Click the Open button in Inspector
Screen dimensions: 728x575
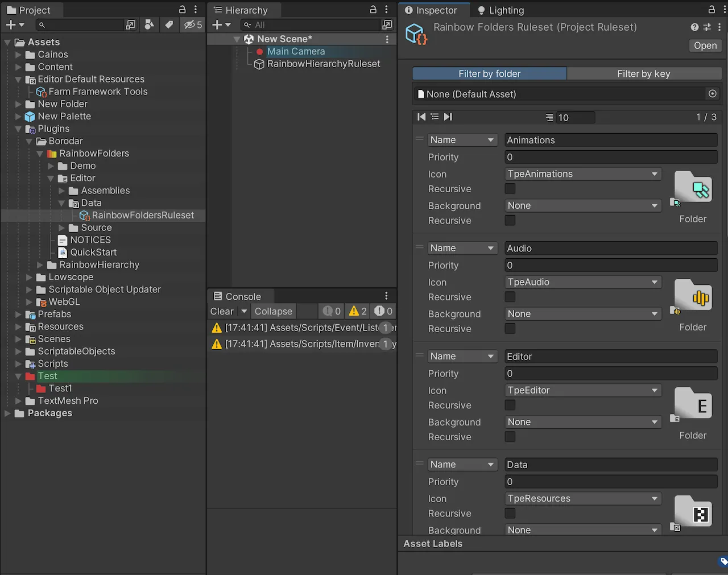click(705, 45)
